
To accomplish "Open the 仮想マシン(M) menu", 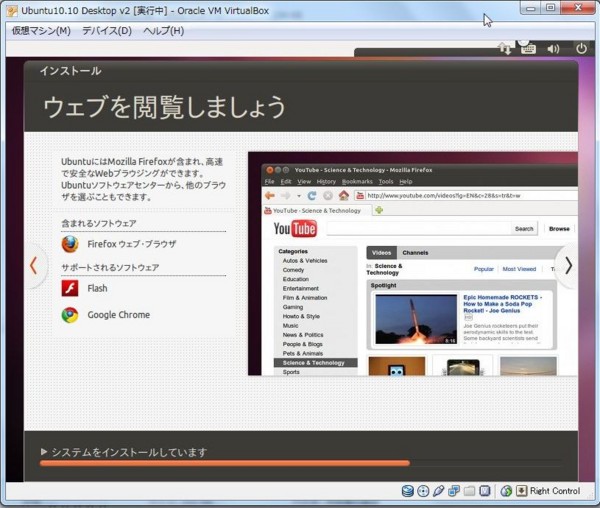I will pyautogui.click(x=41, y=31).
